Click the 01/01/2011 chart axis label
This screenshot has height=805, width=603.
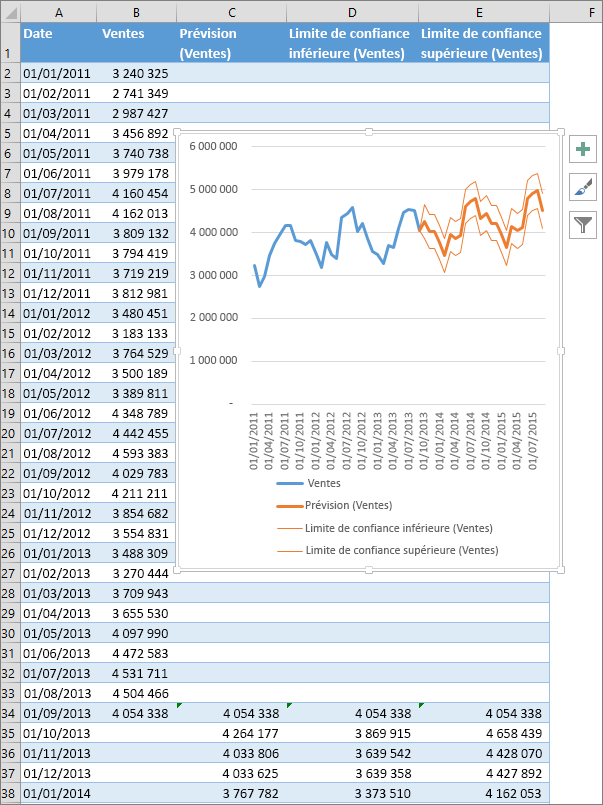tap(254, 440)
